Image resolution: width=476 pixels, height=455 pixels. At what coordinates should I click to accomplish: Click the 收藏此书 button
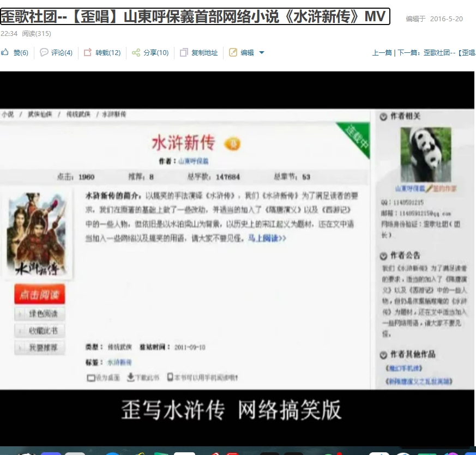point(40,331)
